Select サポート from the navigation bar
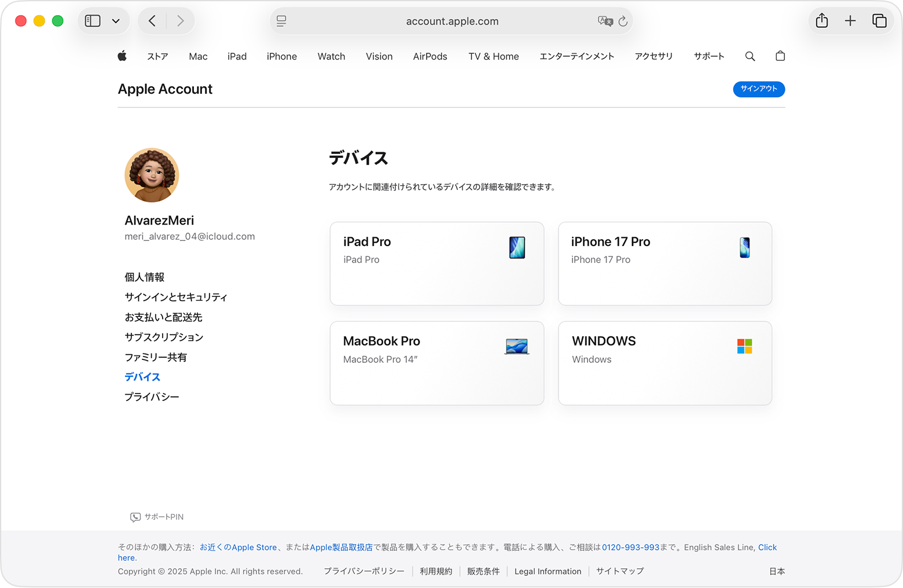The width and height of the screenshot is (903, 588). [x=709, y=56]
